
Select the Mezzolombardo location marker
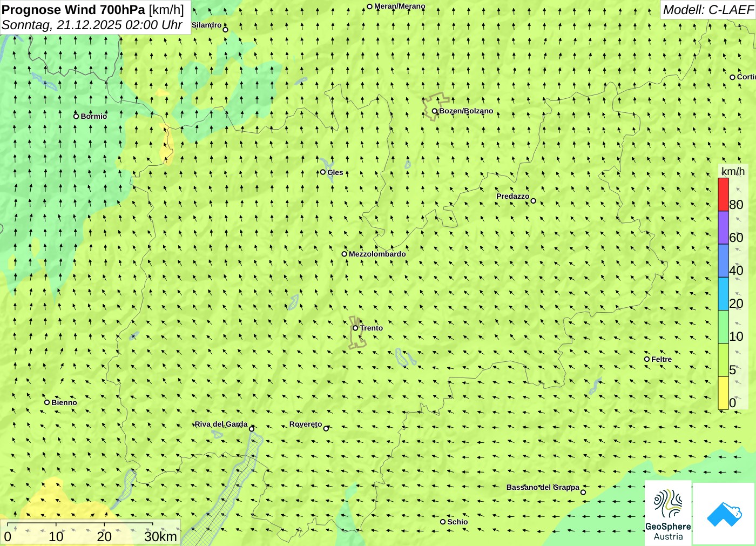[344, 254]
